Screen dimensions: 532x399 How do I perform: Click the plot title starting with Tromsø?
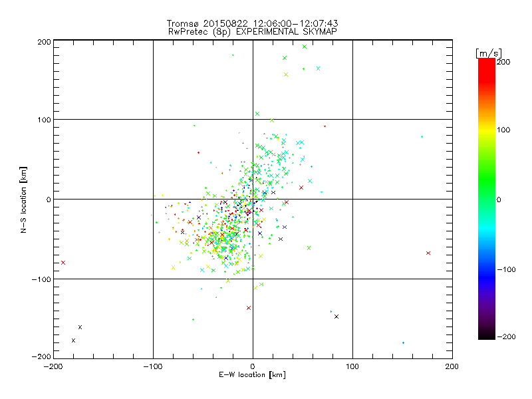tap(253, 23)
